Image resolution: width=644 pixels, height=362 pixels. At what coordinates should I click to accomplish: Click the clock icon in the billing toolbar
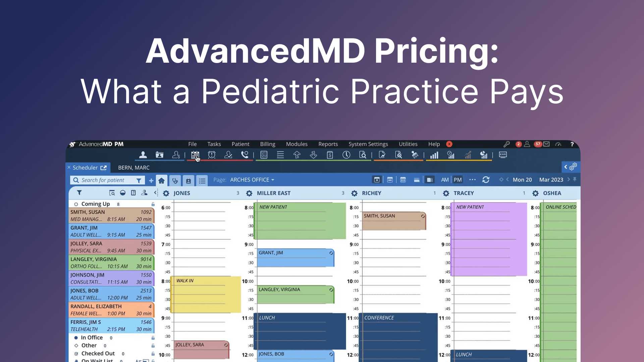(x=346, y=155)
